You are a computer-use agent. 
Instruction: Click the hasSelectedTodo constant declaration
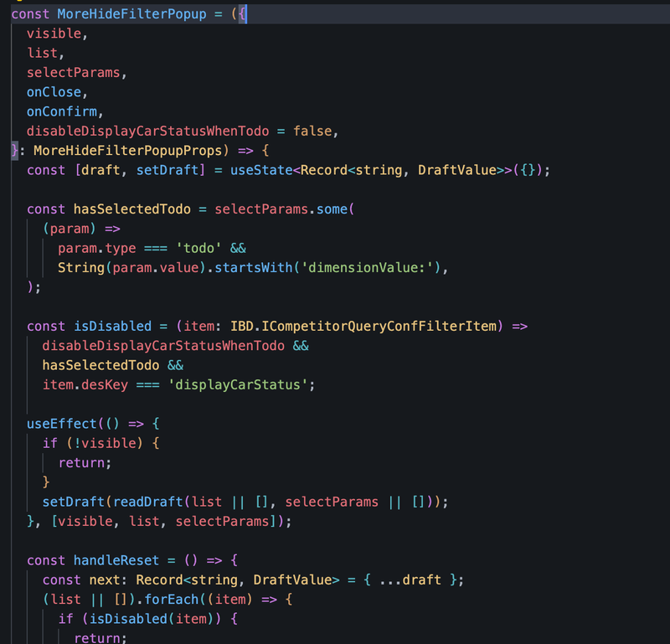pyautogui.click(x=131, y=209)
